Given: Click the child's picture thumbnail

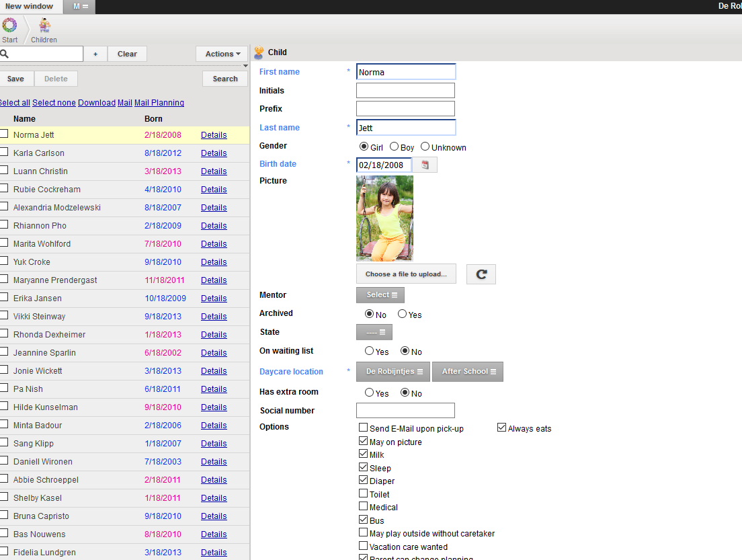Looking at the screenshot, I should pos(384,218).
